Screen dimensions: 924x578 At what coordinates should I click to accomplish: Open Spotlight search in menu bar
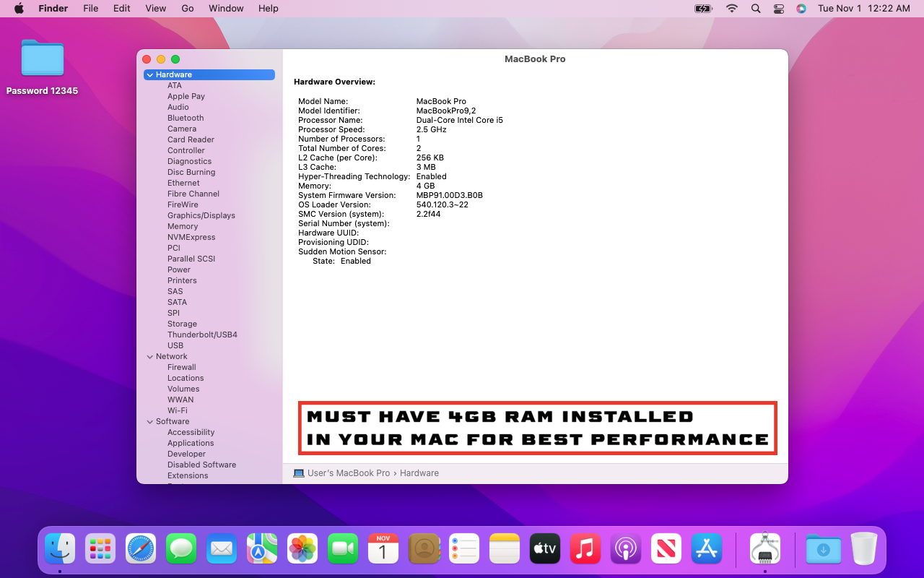(x=756, y=9)
